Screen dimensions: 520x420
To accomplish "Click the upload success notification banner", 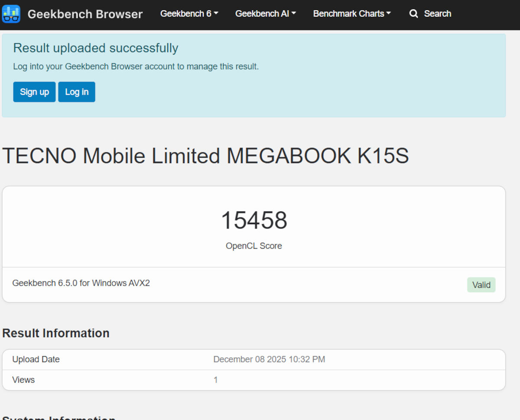I will click(x=253, y=75).
